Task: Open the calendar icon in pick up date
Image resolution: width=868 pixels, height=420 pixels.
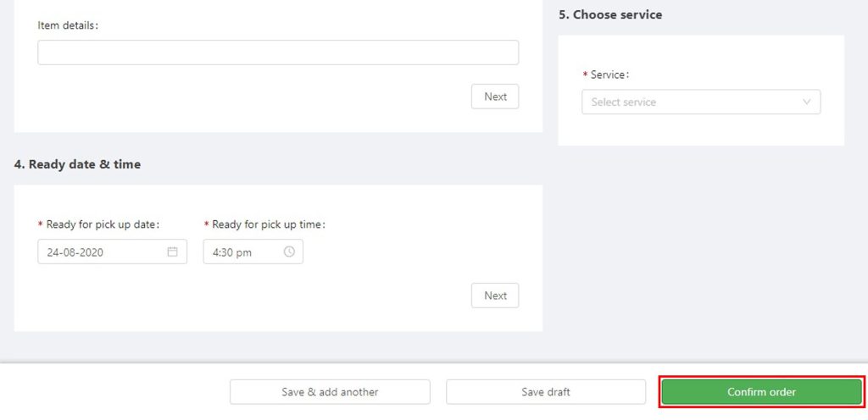Action: tap(173, 251)
